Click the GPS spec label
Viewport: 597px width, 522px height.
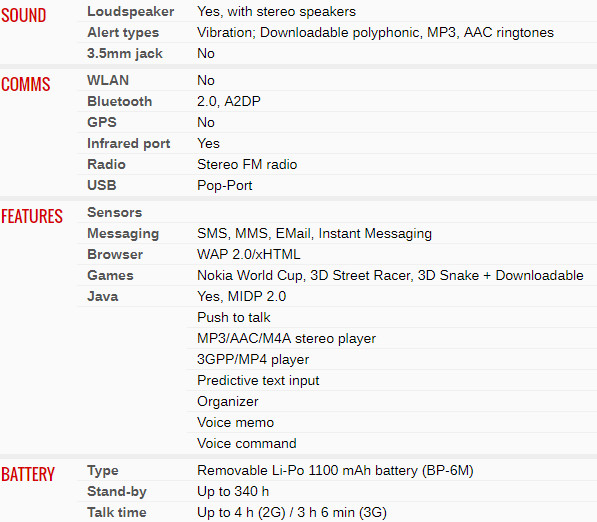click(102, 122)
